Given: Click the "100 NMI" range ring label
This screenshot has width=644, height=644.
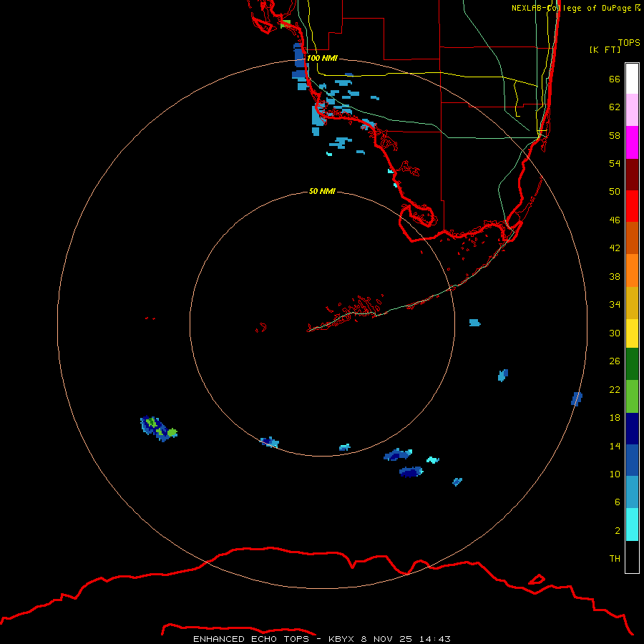Looking at the screenshot, I should coord(322,58).
